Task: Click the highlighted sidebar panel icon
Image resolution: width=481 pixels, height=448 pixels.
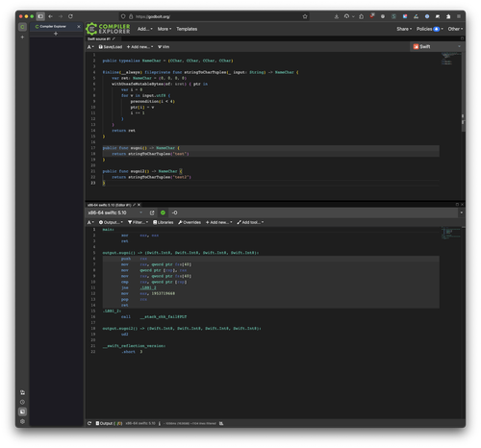Action: tap(22, 411)
